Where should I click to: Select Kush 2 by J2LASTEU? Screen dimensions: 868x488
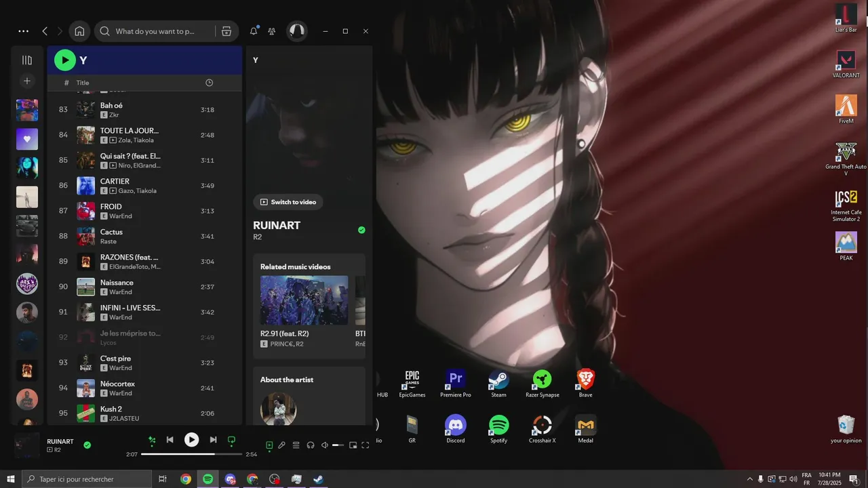click(x=144, y=413)
